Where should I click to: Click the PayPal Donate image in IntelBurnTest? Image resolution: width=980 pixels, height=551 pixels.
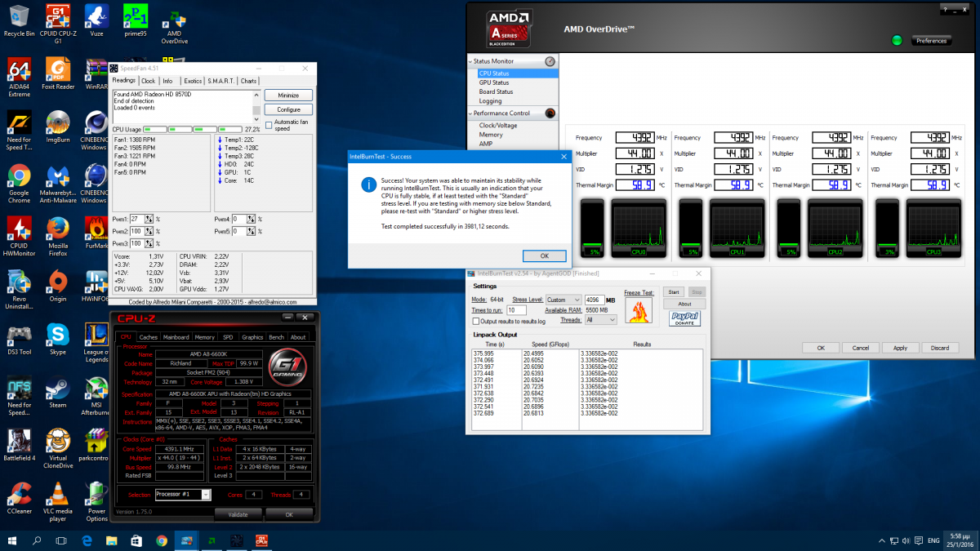coord(684,318)
